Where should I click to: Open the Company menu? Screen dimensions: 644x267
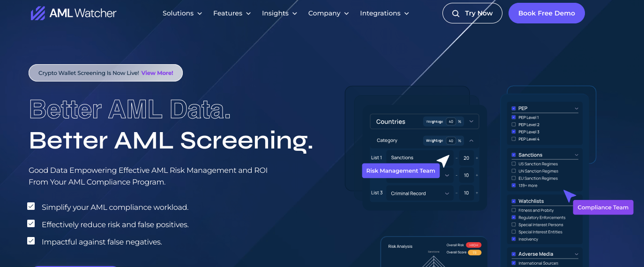tap(329, 13)
